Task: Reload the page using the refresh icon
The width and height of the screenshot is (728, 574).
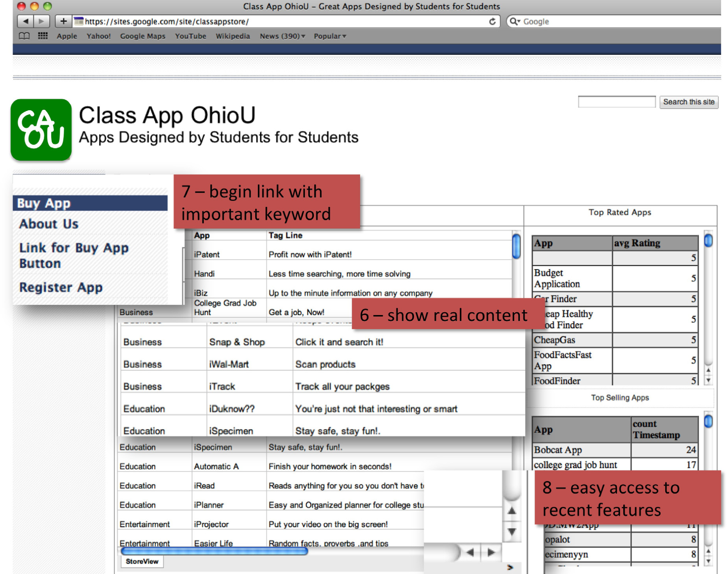Action: pyautogui.click(x=492, y=21)
